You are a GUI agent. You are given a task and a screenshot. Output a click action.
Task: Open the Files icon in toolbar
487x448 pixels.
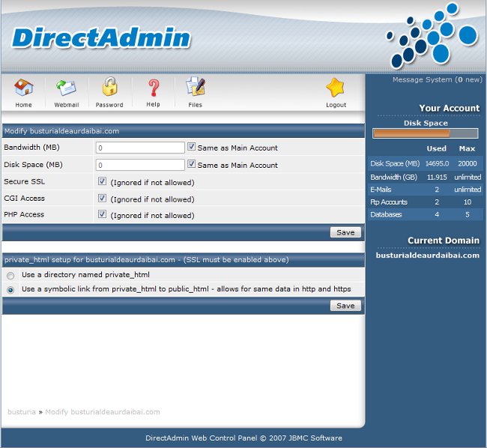196,88
